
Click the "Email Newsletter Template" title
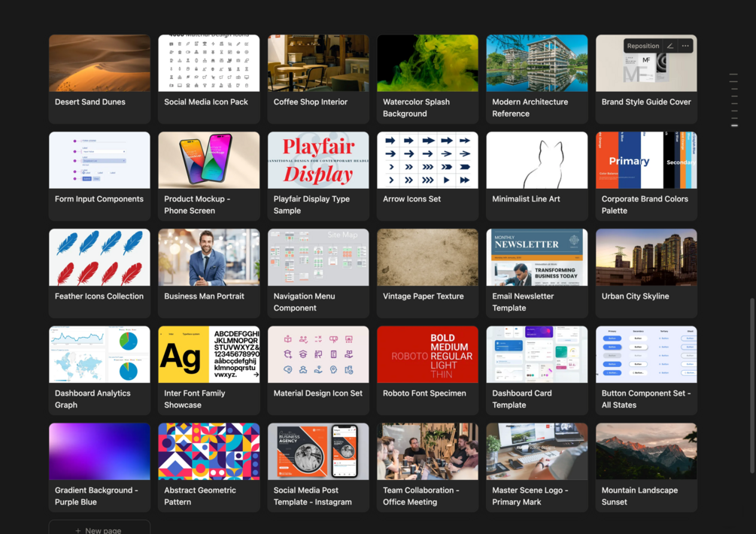[x=523, y=302]
